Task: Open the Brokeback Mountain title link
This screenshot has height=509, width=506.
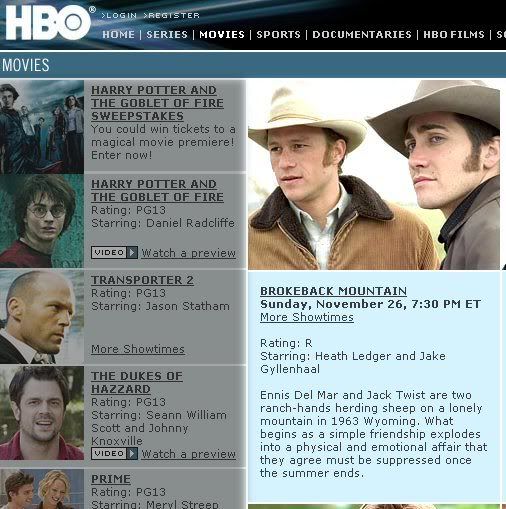Action: 333,291
